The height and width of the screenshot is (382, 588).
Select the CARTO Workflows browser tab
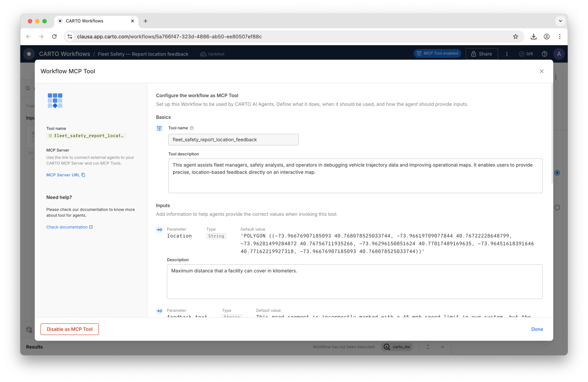point(96,21)
